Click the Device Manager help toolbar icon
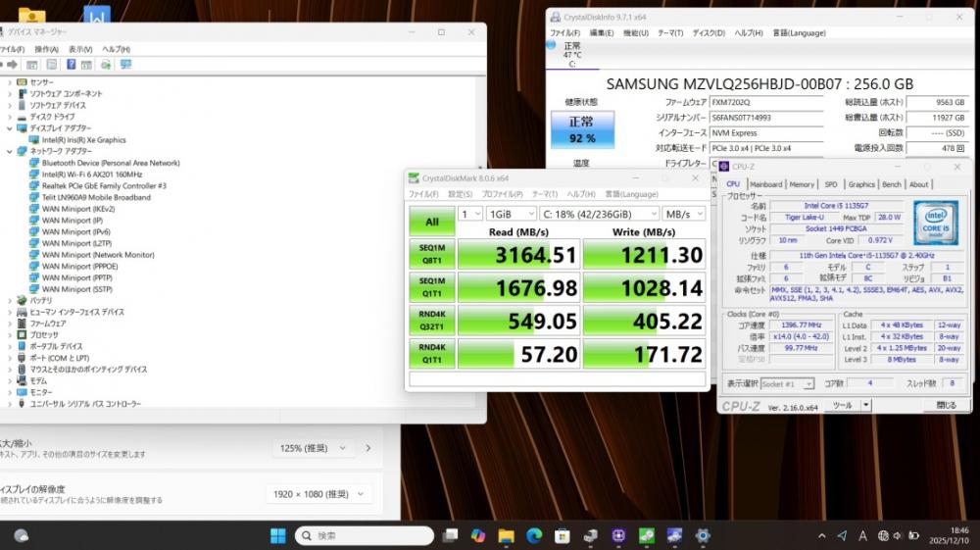 click(x=71, y=65)
